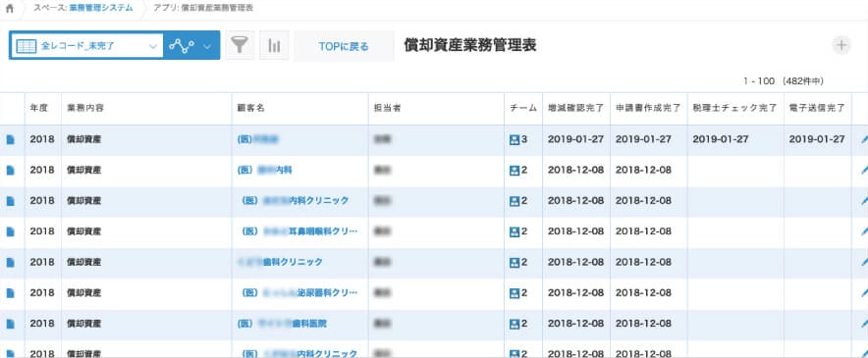Image resolution: width=868 pixels, height=358 pixels.
Task: Open record details icon of 内科クリニック row
Action: coord(10,201)
